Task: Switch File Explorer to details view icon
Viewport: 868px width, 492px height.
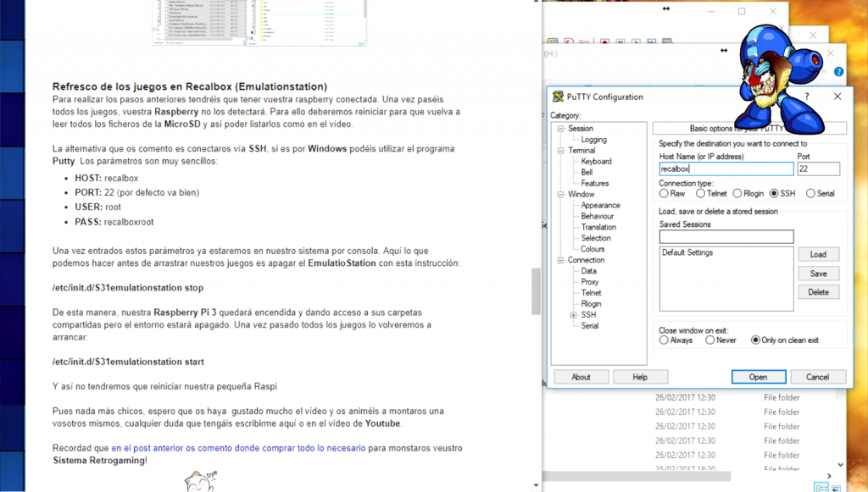Action: [x=820, y=487]
